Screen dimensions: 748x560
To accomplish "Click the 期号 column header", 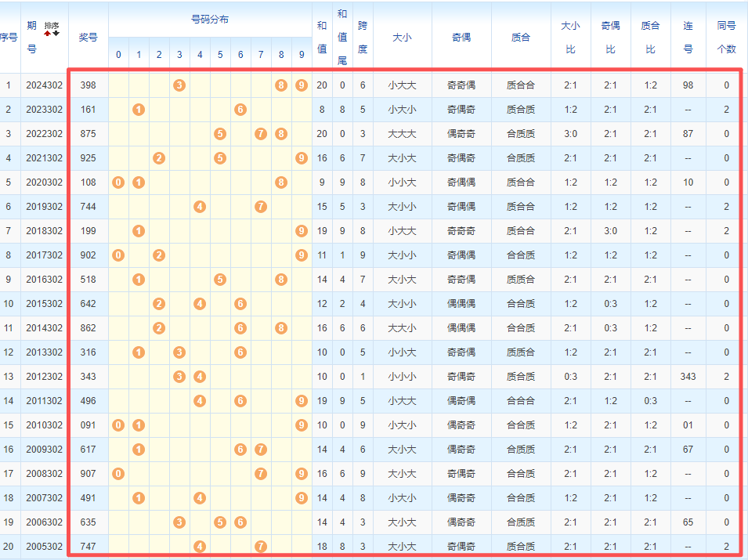I will pos(32,38).
